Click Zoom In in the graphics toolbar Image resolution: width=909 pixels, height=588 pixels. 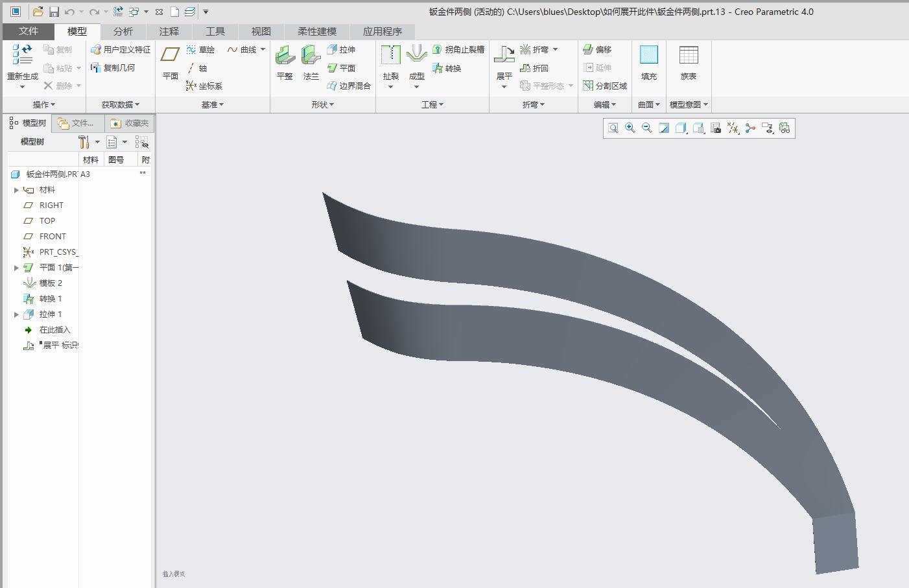click(630, 128)
